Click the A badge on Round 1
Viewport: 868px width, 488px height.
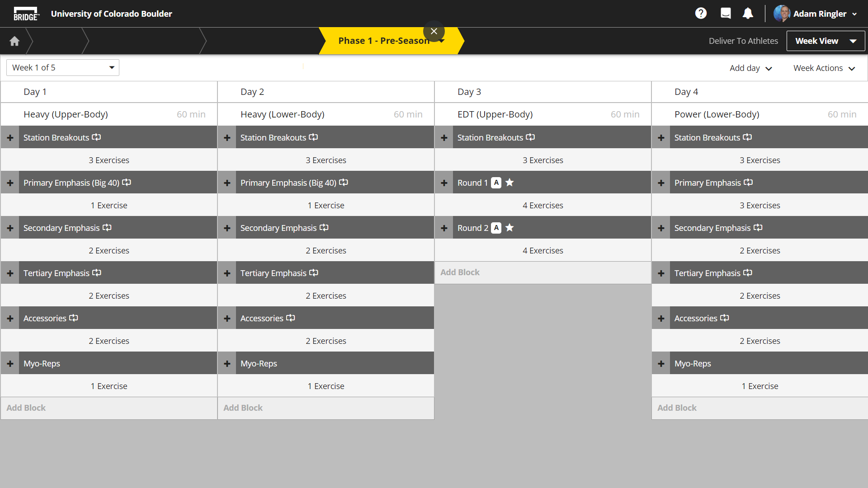coord(496,183)
